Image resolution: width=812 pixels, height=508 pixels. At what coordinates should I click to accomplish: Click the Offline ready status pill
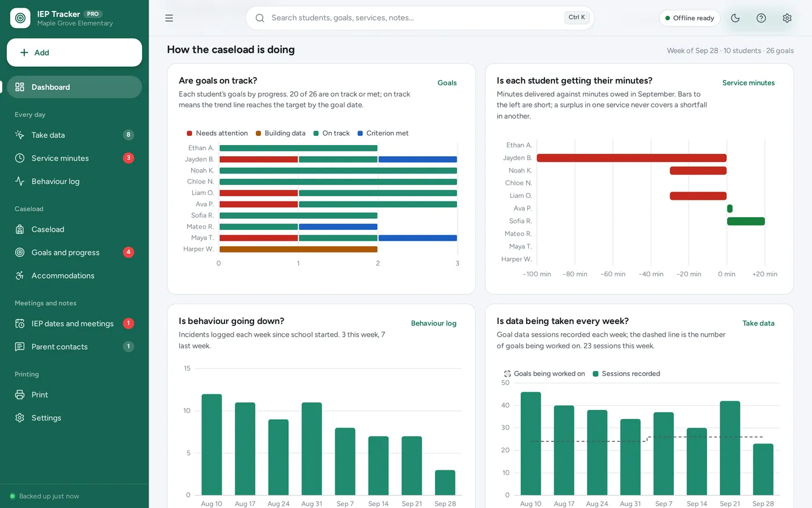[690, 18]
